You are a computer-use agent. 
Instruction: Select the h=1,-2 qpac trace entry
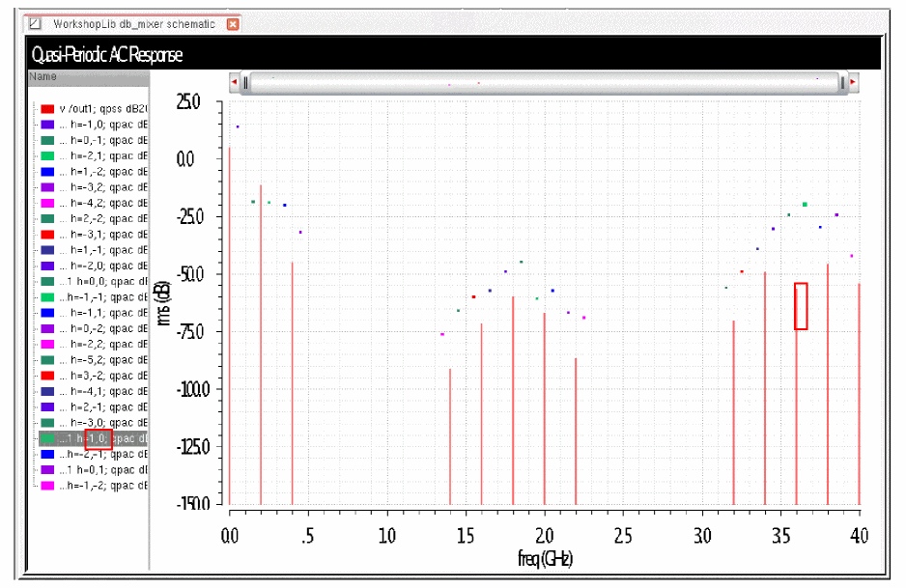pyautogui.click(x=94, y=172)
